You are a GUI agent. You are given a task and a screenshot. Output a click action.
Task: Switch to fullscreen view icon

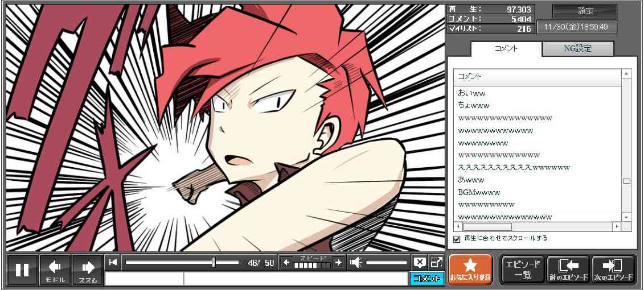[x=436, y=262]
